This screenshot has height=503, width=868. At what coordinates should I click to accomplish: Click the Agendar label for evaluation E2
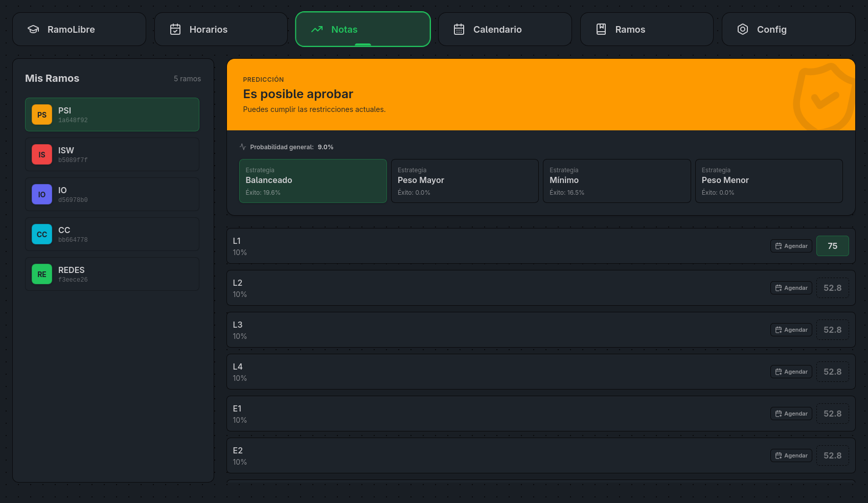(796, 455)
